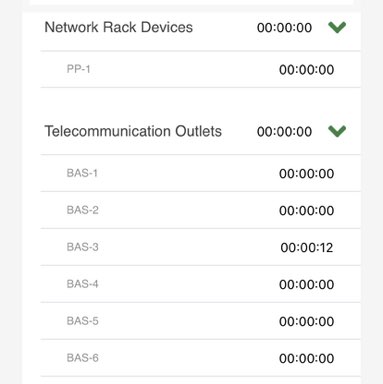The width and height of the screenshot is (383, 384).
Task: Open the BAS-6 outlet row
Action: point(200,358)
